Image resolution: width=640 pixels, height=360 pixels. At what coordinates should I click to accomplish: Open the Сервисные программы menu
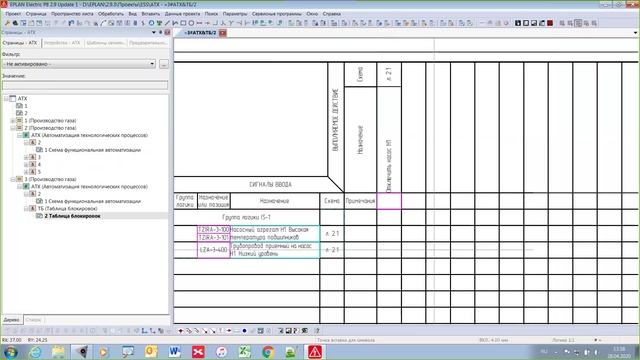[276, 13]
